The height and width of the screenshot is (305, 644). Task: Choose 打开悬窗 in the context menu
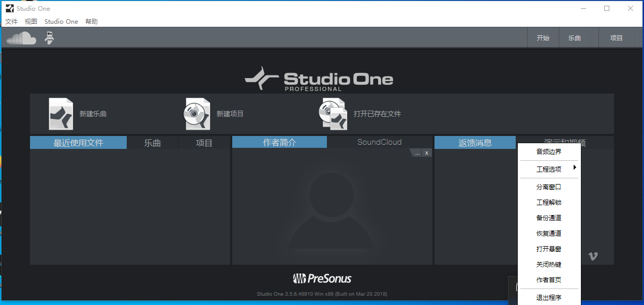point(549,249)
